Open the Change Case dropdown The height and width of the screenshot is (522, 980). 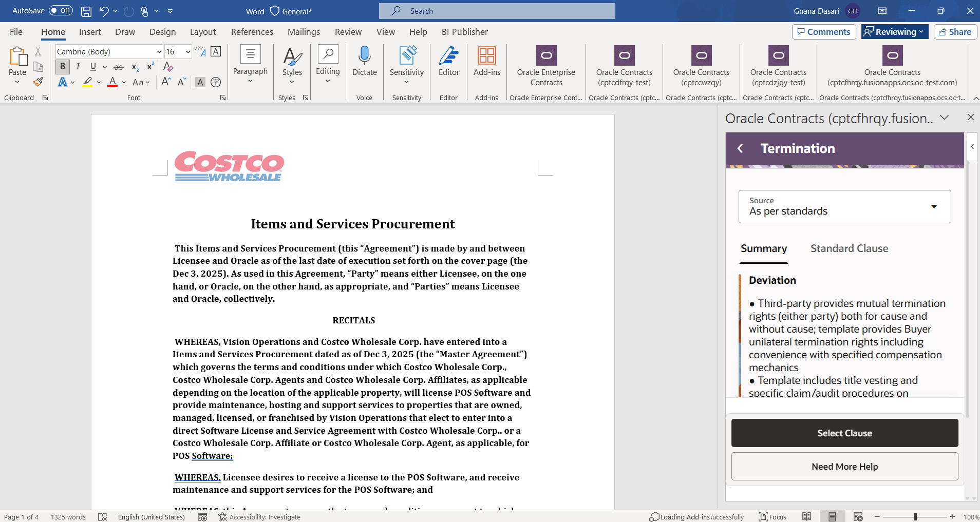tap(141, 82)
